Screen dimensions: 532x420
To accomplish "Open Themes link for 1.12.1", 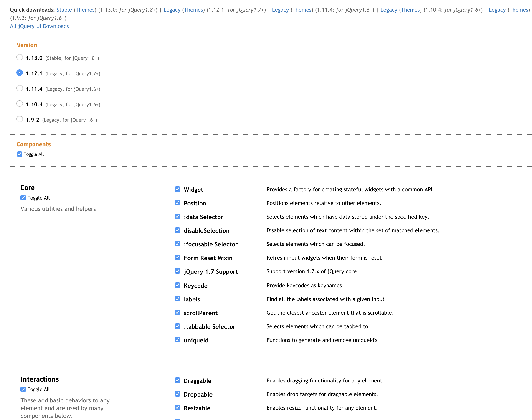I will click(194, 10).
